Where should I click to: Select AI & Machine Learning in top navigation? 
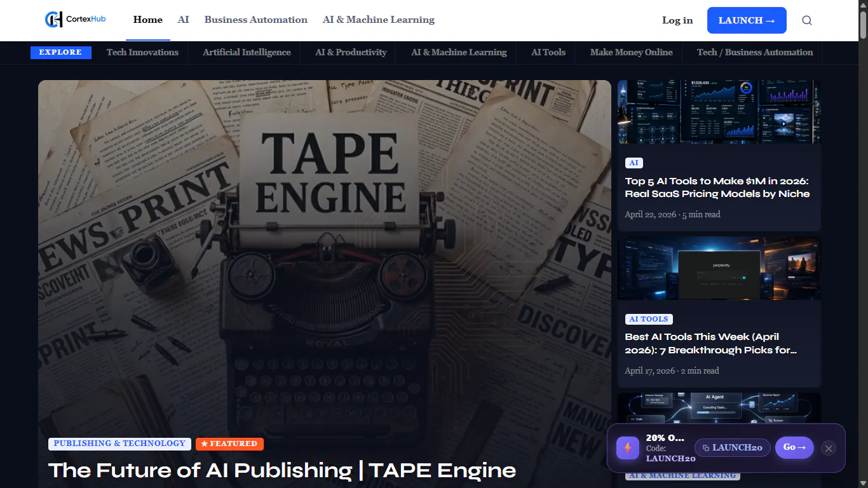click(379, 20)
